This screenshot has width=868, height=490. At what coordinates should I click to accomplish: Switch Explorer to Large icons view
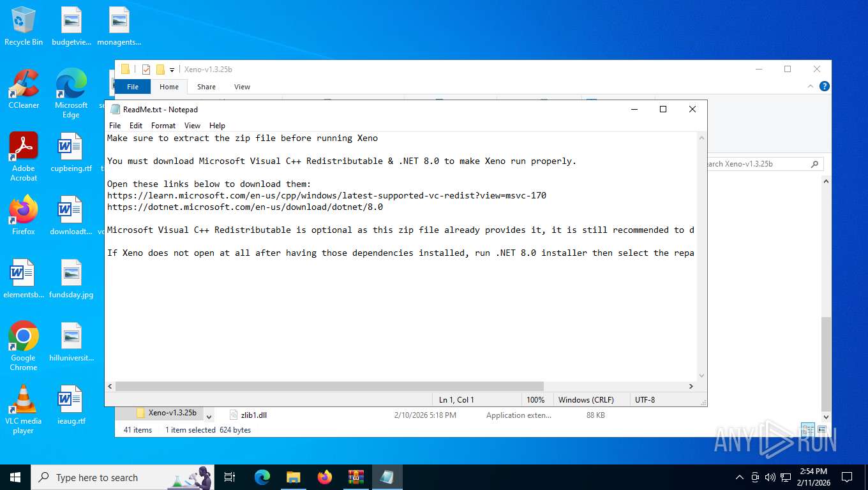click(821, 430)
